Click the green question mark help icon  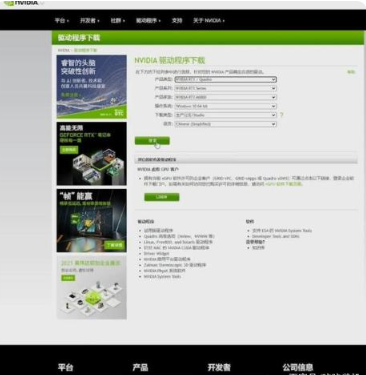click(281, 115)
